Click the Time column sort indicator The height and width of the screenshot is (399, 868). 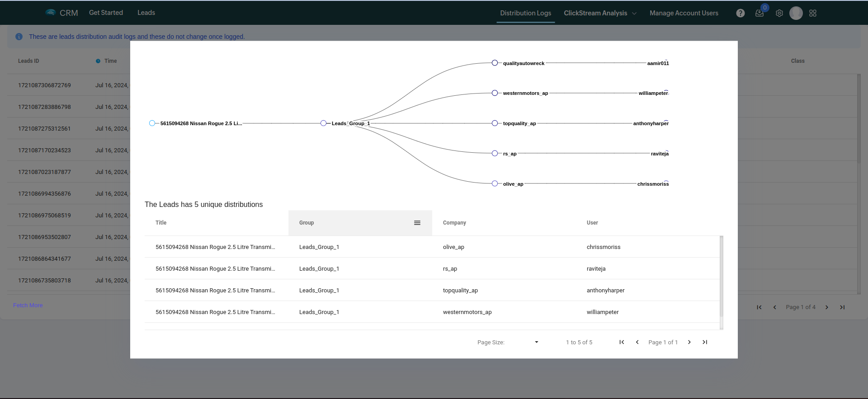point(98,61)
